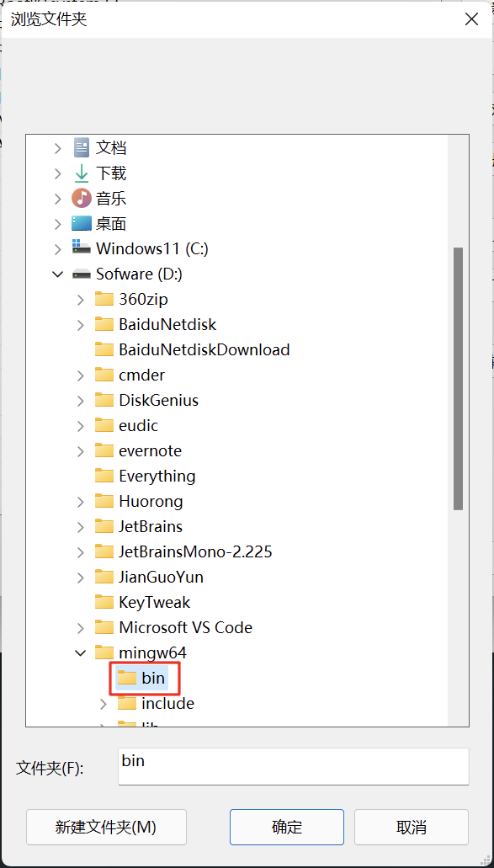This screenshot has height=868, width=494.
Task: Click the evernote folder icon
Action: point(104,450)
